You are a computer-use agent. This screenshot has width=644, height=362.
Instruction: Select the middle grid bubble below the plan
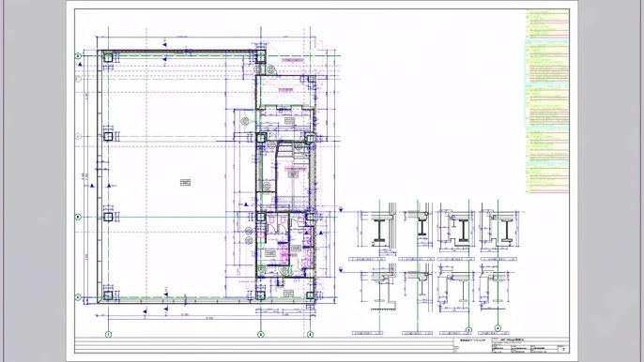coord(260,335)
